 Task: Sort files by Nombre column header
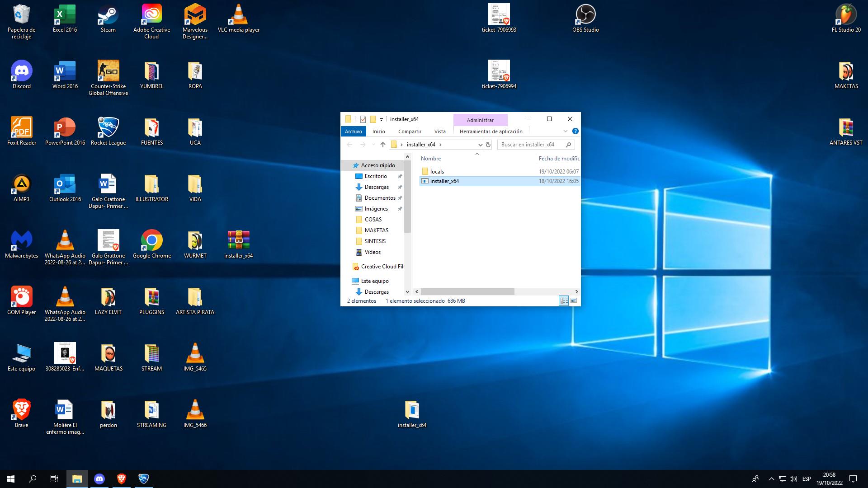pos(431,159)
